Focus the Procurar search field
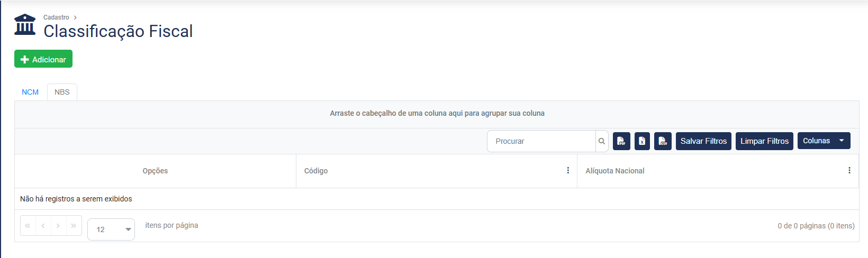The height and width of the screenshot is (258, 868). (x=541, y=141)
